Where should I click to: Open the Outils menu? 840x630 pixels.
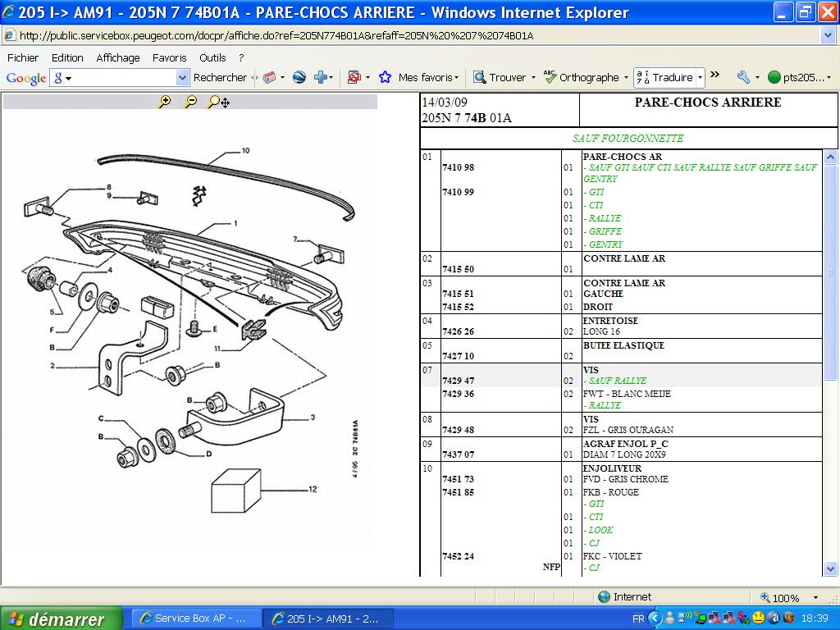coord(212,57)
